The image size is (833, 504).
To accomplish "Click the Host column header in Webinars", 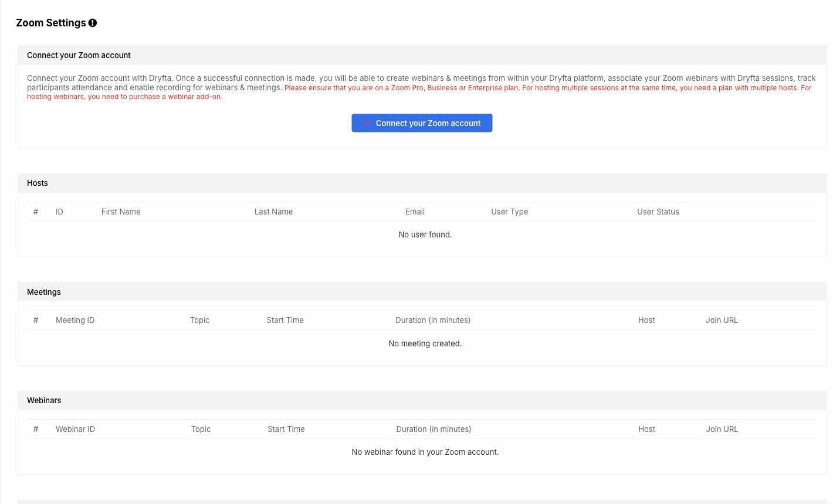I will (x=646, y=429).
